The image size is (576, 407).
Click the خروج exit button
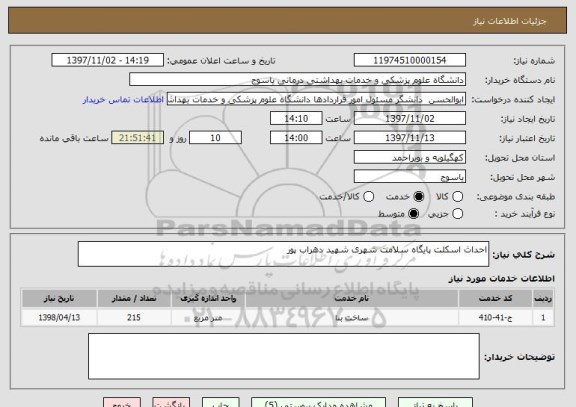pos(122,403)
